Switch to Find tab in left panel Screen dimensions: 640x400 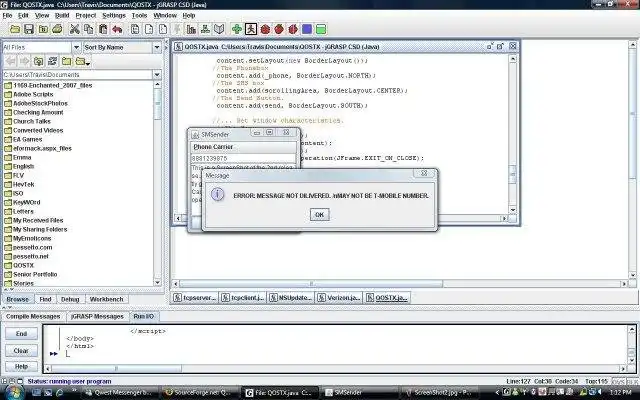point(45,299)
